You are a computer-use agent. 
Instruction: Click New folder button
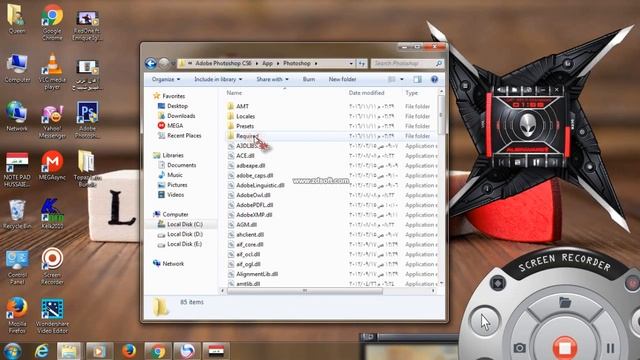click(x=342, y=79)
